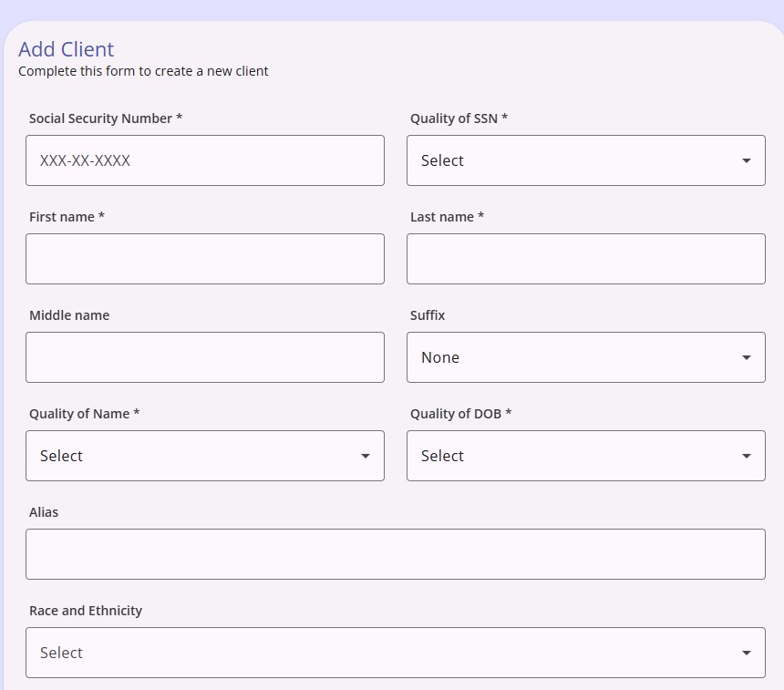Click the Alias label

pos(44,512)
